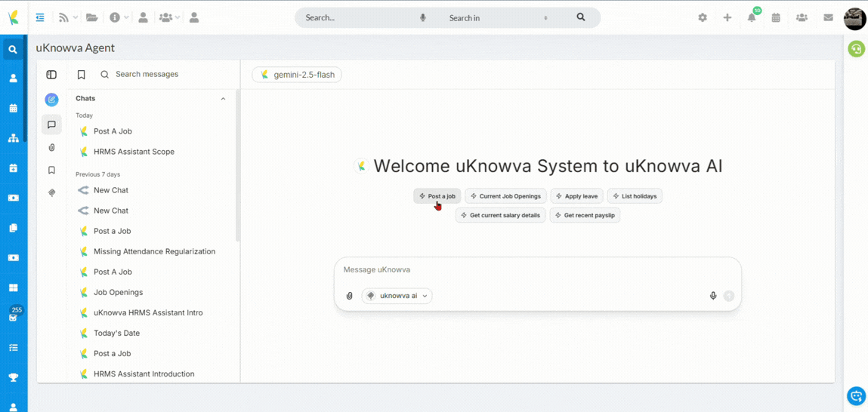The width and height of the screenshot is (868, 412).
Task: Click the search icon in blue sidebar
Action: click(14, 50)
